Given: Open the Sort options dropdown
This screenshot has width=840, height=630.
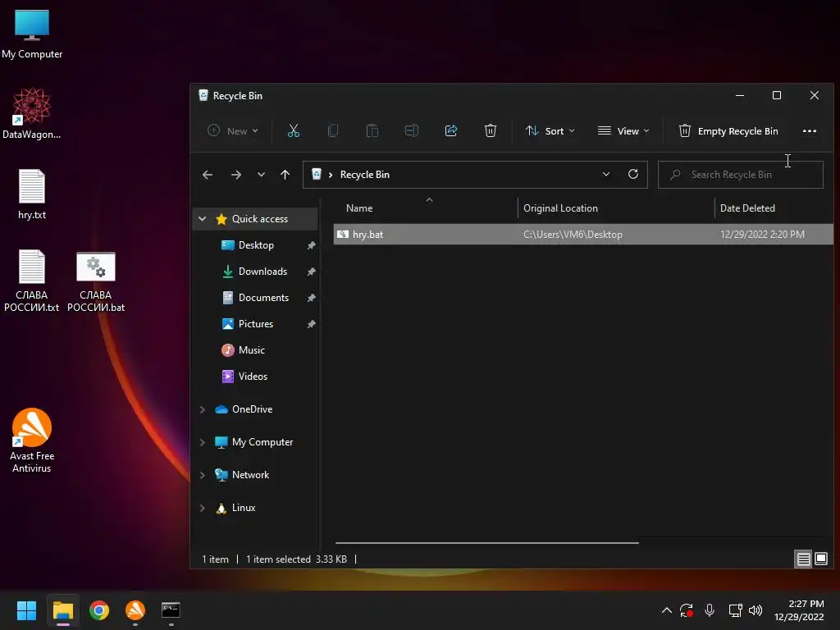Looking at the screenshot, I should 550,130.
